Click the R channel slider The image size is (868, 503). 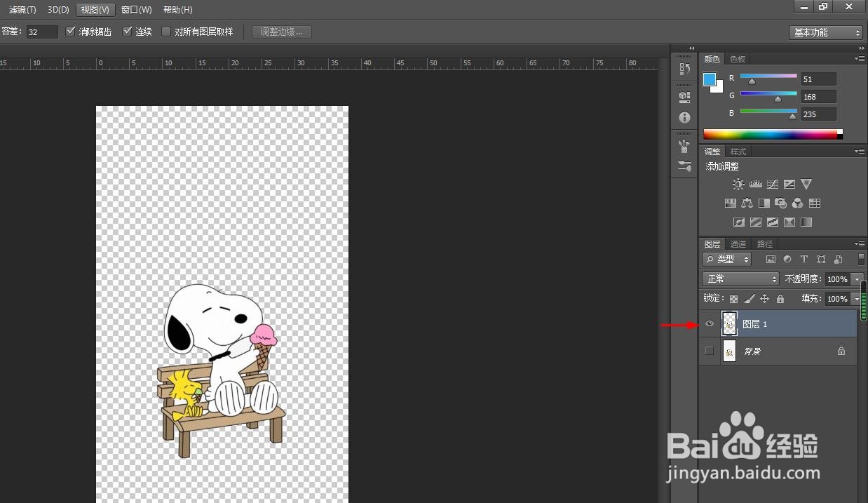(x=768, y=78)
